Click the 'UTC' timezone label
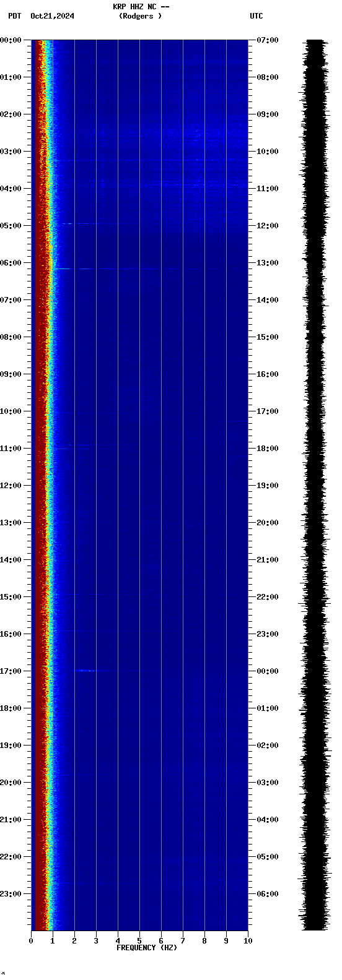 [x=256, y=16]
